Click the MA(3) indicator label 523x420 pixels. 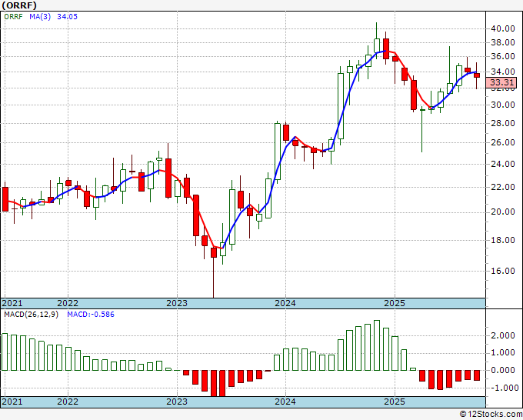40,16
